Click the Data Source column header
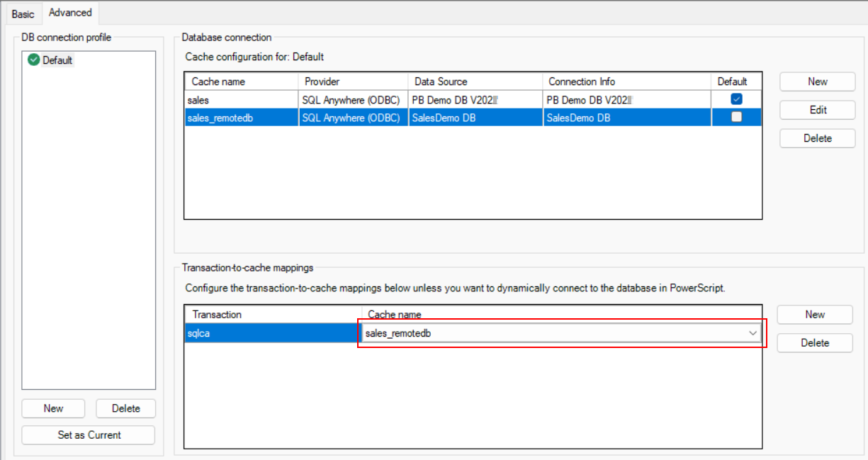 point(475,82)
